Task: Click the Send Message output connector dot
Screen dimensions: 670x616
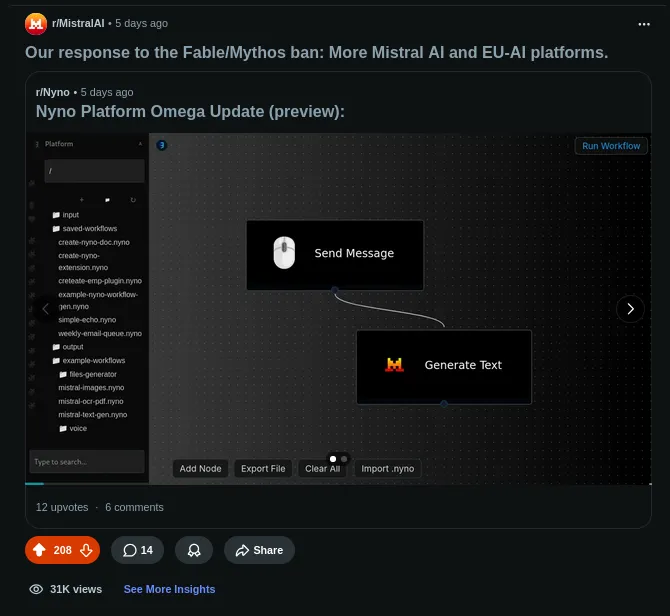Action: 335,290
